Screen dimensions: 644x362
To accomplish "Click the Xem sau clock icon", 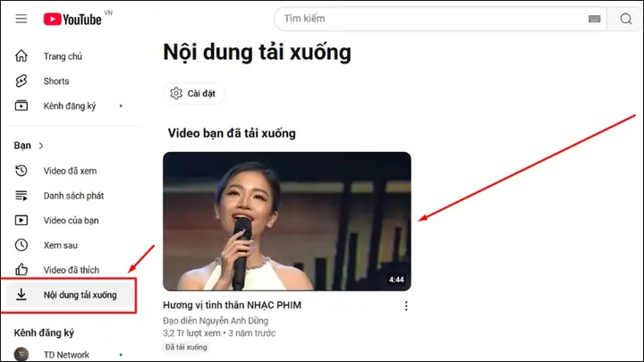I will (21, 245).
